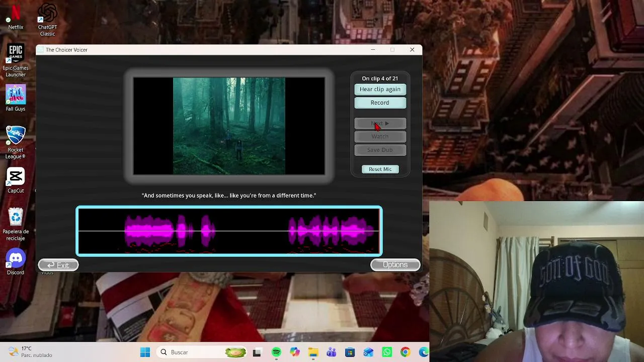Reset the microphone with Reset Mic
Screen dimensions: 644x362
(380, 169)
